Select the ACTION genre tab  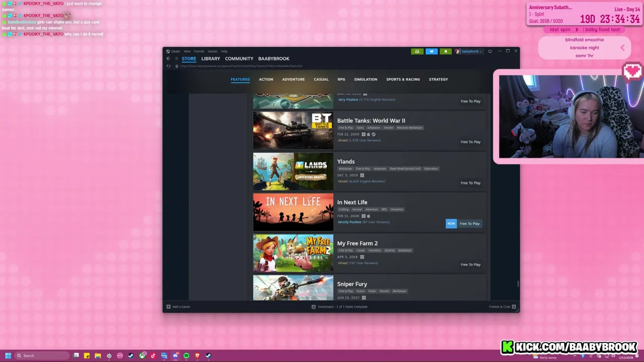266,79
